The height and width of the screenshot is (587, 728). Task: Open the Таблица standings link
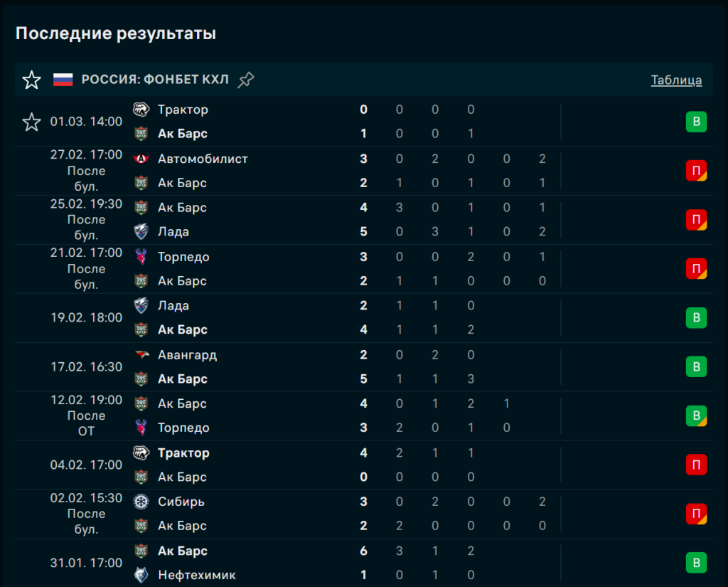click(676, 80)
